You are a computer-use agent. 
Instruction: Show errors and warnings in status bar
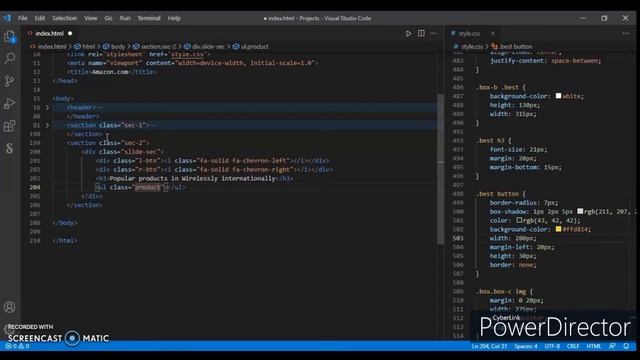17,346
